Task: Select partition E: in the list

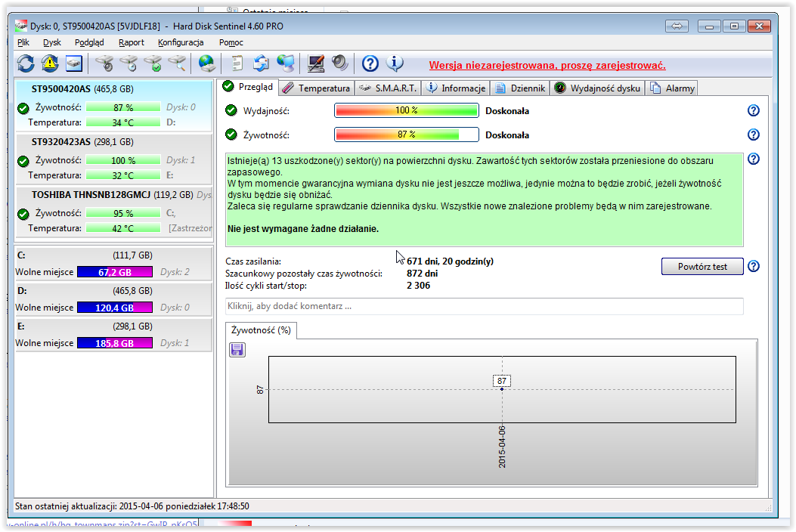Action: [113, 335]
